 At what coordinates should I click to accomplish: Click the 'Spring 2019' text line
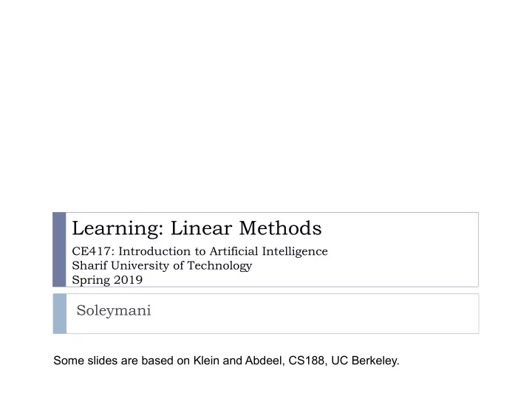[107, 280]
